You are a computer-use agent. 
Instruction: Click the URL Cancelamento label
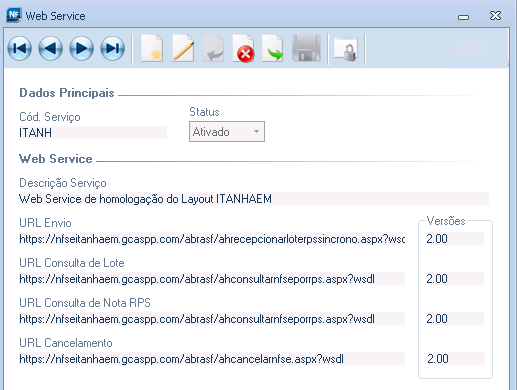click(x=66, y=343)
